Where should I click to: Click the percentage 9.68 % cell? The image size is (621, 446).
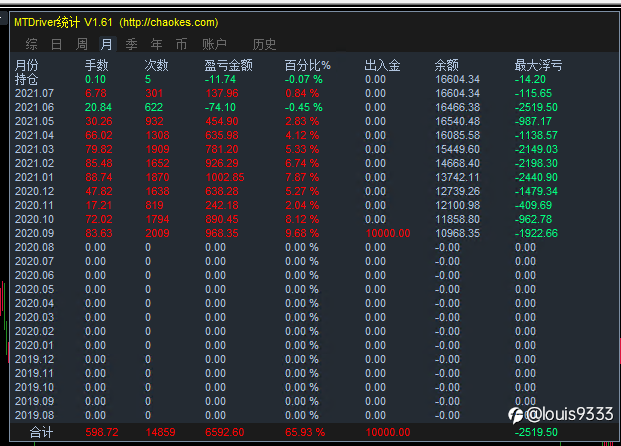[302, 233]
